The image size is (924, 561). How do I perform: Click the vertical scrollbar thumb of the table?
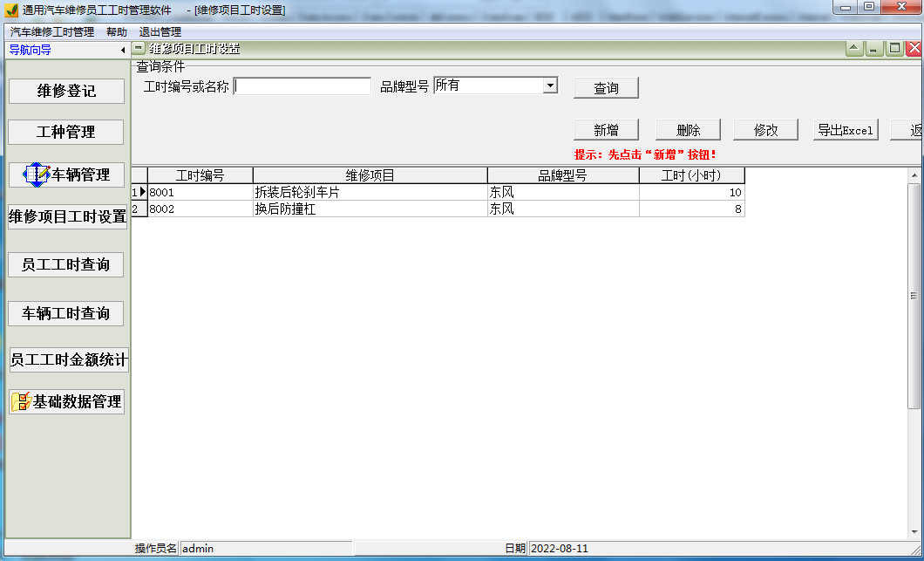(914, 296)
